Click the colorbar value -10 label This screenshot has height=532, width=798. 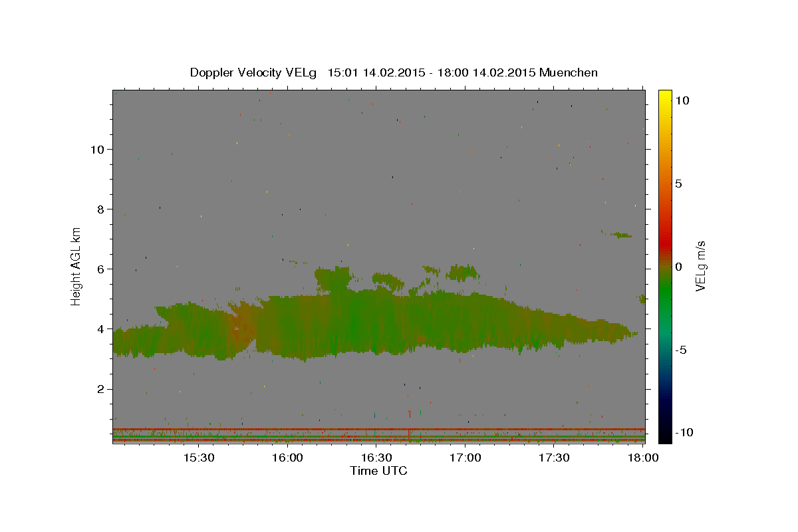(684, 432)
